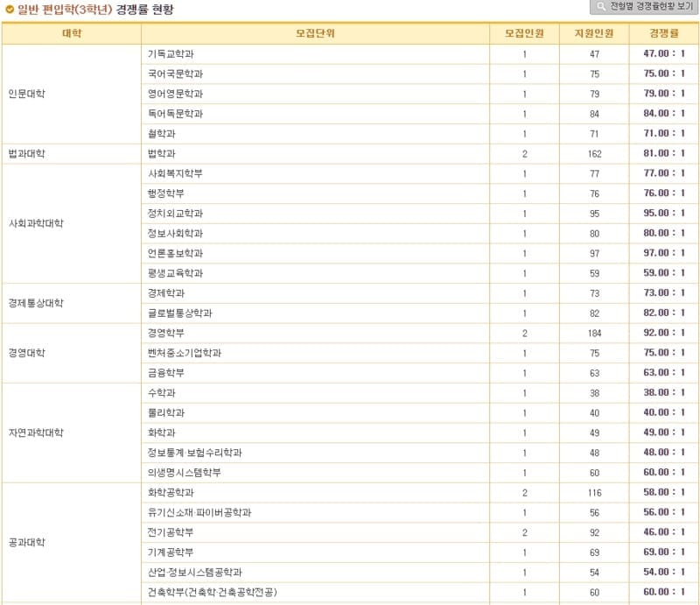The width and height of the screenshot is (700, 605).
Task: Select the 법학과 department cell
Action: (315, 154)
